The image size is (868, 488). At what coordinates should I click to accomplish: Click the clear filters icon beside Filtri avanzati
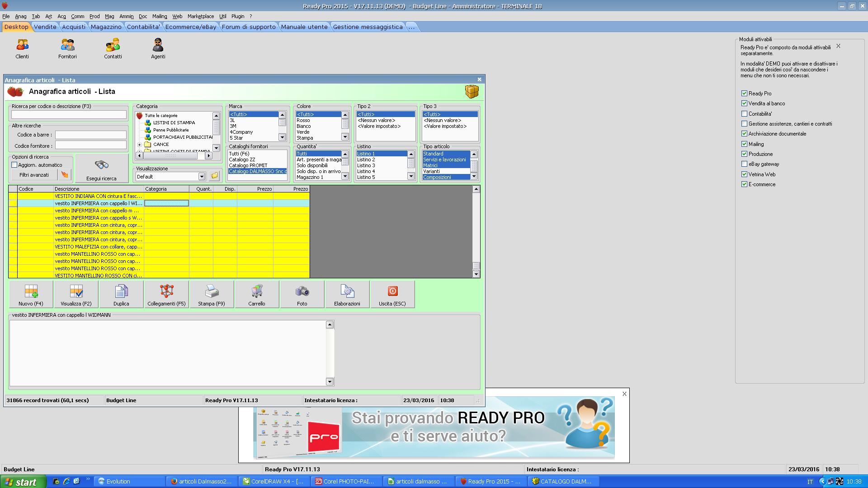tap(65, 175)
